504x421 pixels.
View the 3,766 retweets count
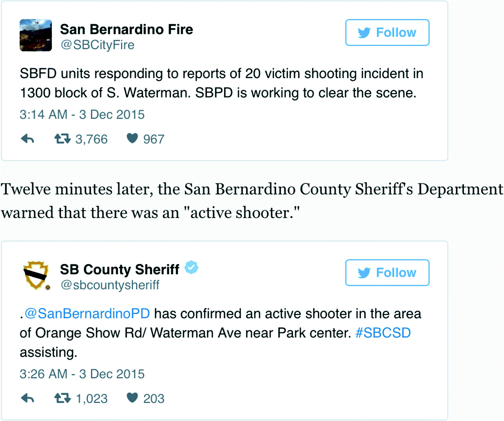(92, 139)
